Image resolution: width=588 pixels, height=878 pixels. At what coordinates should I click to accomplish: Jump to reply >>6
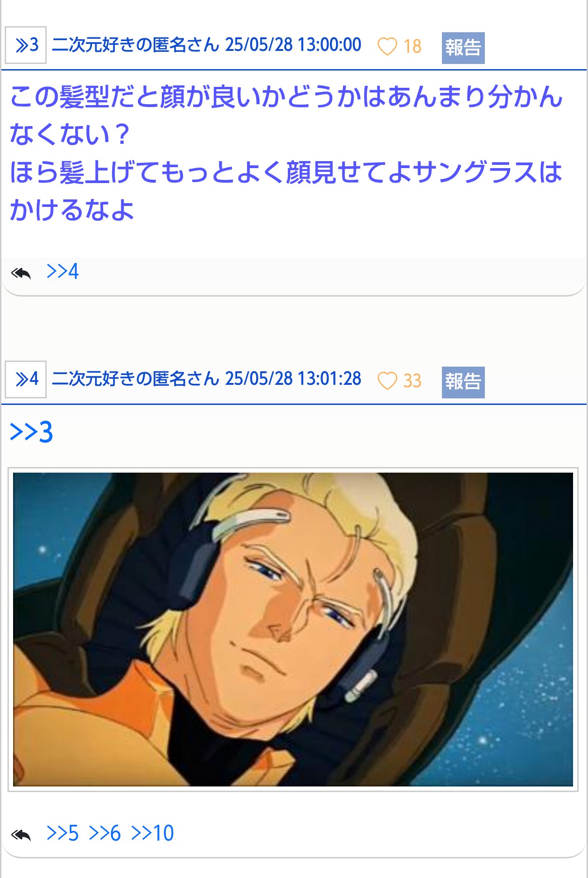(105, 833)
